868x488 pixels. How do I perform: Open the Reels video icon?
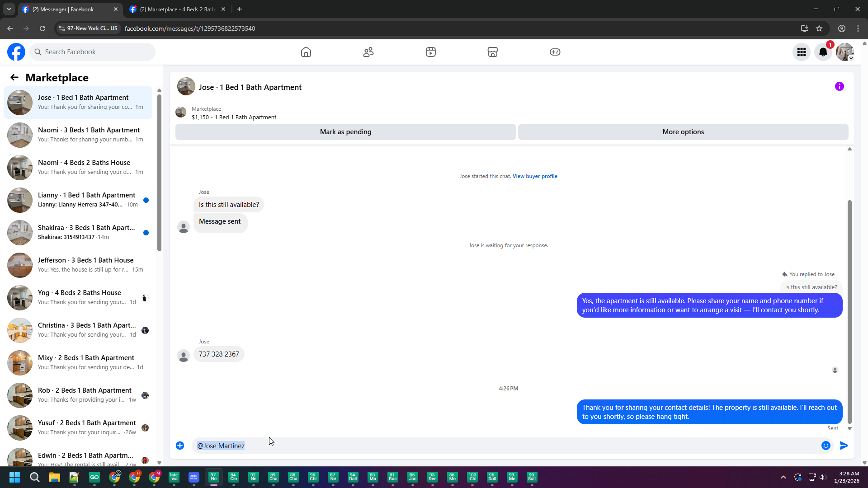[431, 52]
